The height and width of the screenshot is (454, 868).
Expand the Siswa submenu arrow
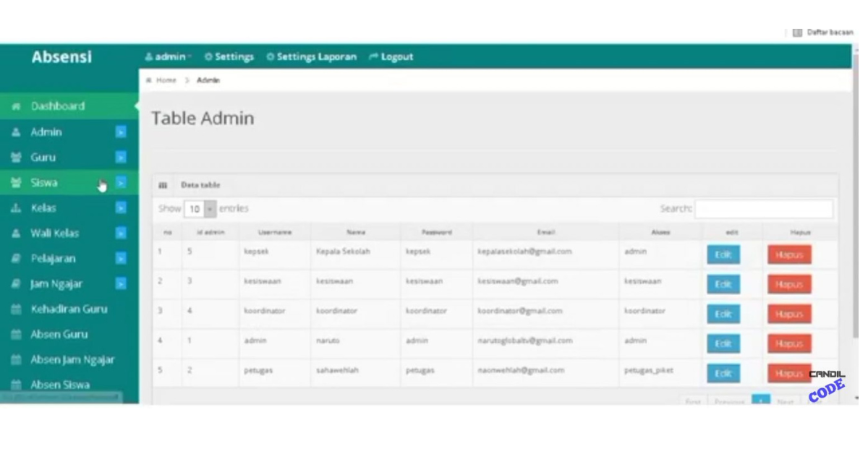tap(121, 183)
